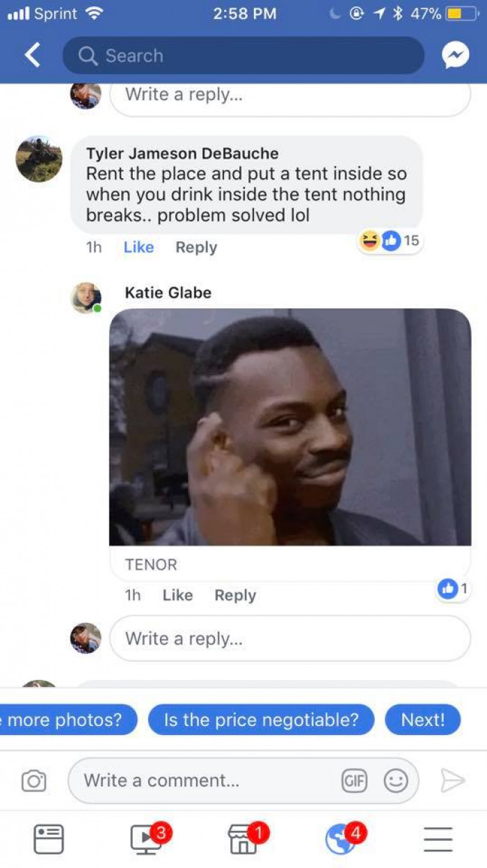Screen dimensions: 487x868
Task: Tap the camera icon beside comment box
Action: point(33,781)
